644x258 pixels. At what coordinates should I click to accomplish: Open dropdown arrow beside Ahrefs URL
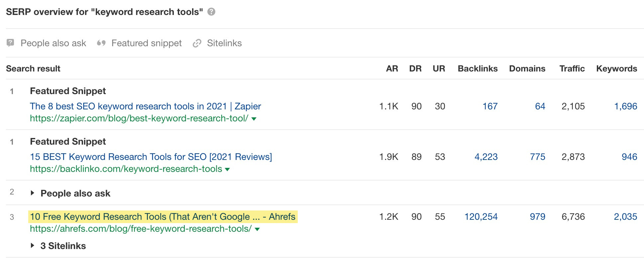257,229
